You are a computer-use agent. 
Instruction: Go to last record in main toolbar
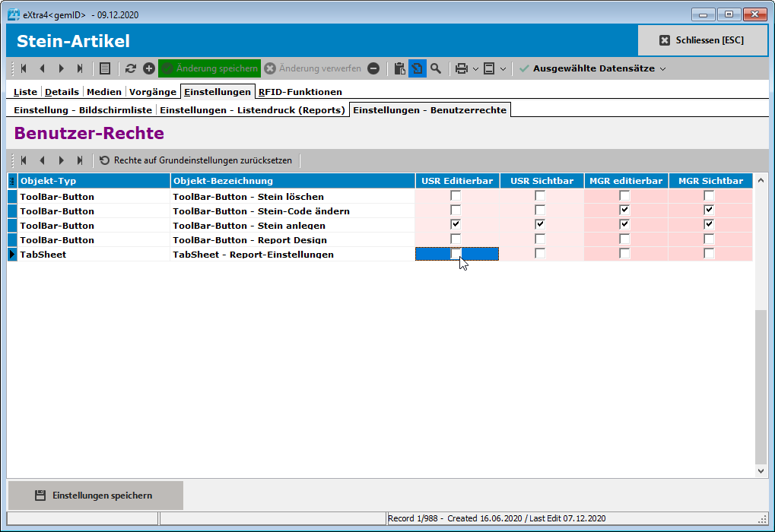(80, 68)
